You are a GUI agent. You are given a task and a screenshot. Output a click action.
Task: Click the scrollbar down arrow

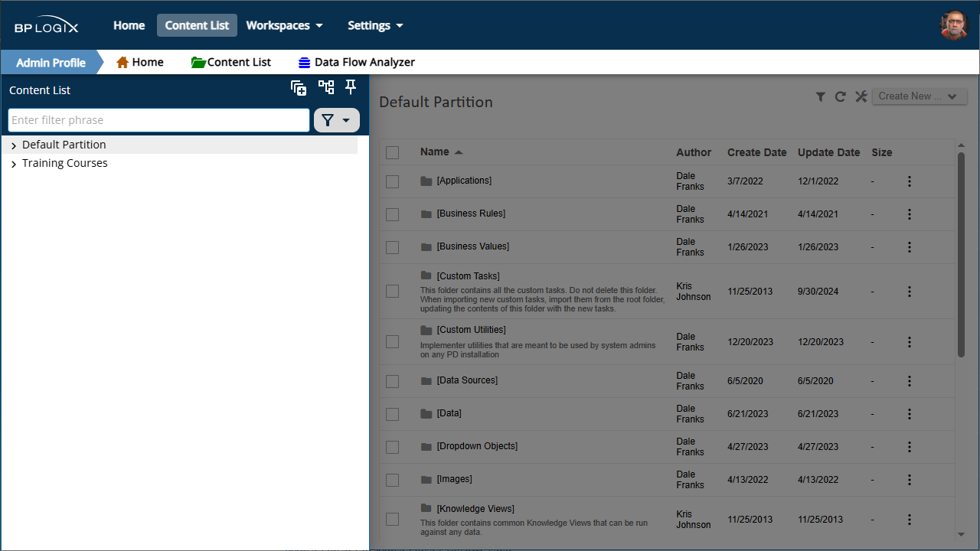click(961, 534)
